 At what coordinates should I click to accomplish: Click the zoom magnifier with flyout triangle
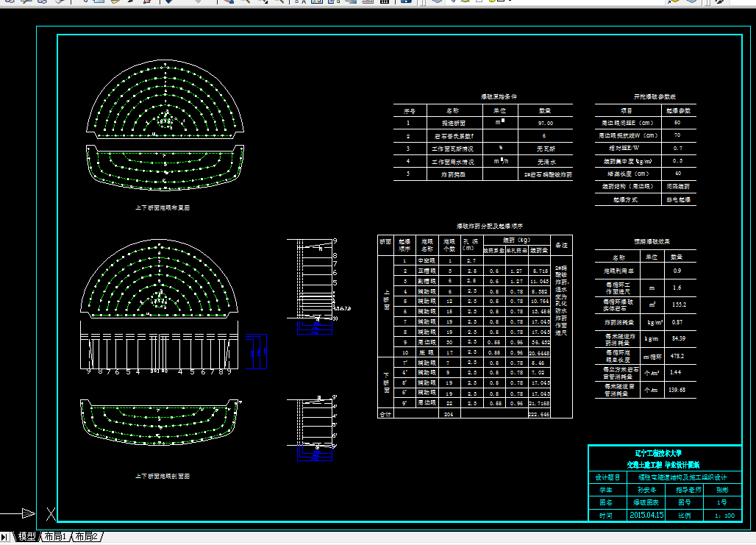tap(263, 1)
